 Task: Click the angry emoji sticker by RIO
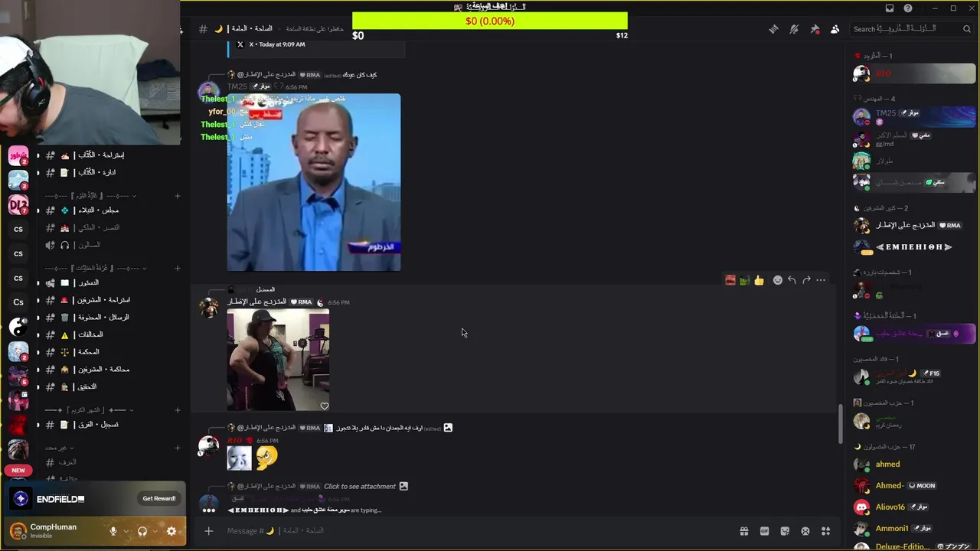(266, 458)
